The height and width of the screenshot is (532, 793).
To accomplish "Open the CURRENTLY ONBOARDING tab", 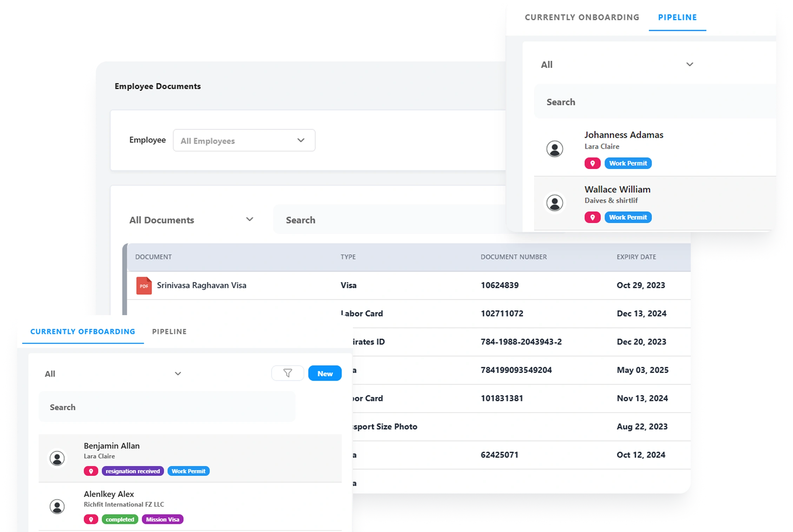I will pos(582,17).
